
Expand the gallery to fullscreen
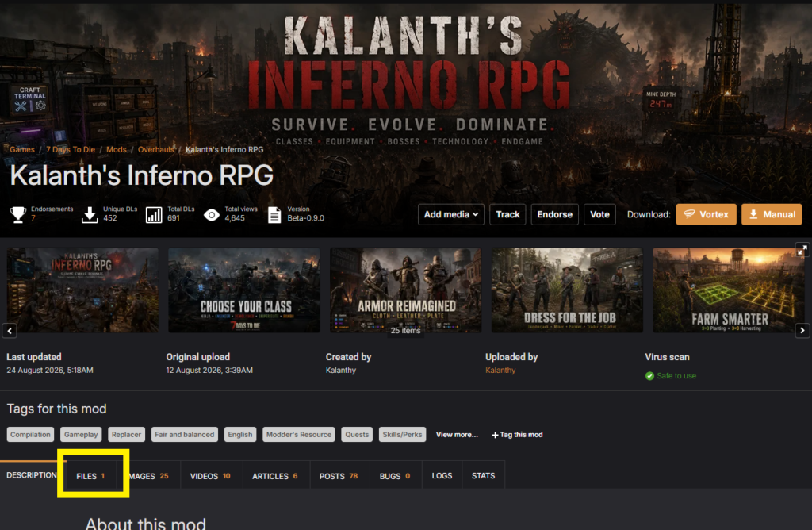802,250
